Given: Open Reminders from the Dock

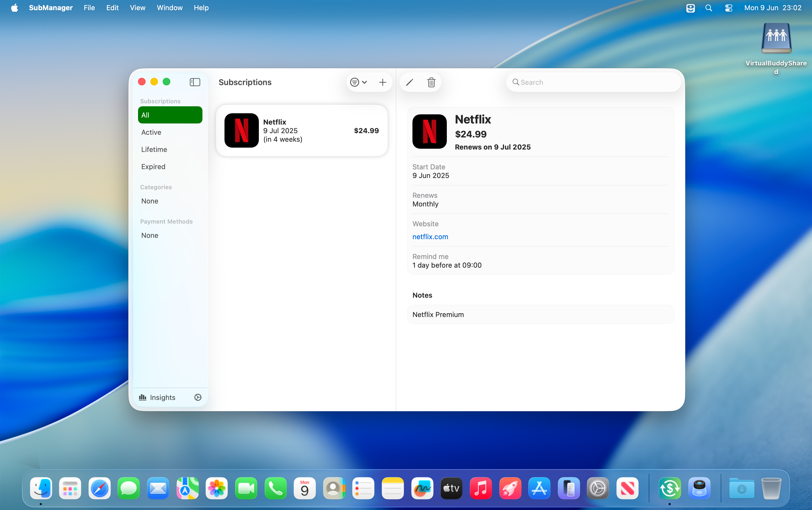Looking at the screenshot, I should (x=364, y=488).
